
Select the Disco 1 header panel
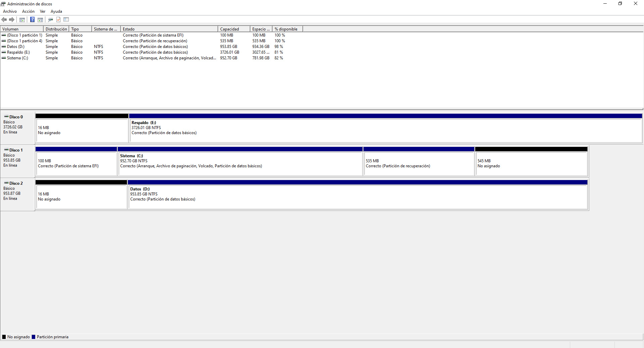click(x=17, y=161)
